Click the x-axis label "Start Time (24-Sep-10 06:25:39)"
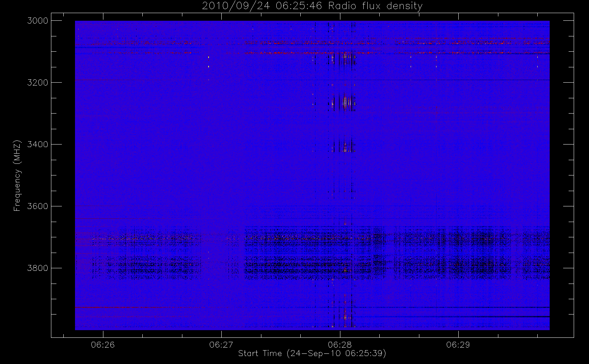Image resolution: width=589 pixels, height=364 pixels. click(x=312, y=353)
